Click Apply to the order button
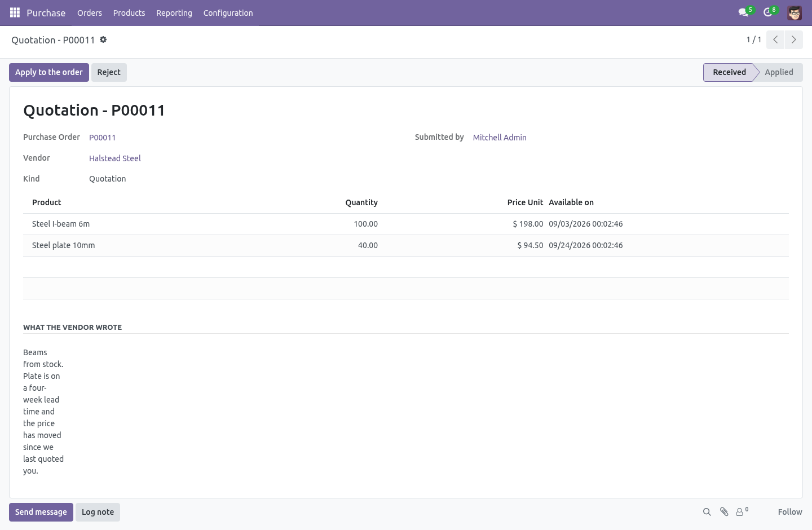 49,72
